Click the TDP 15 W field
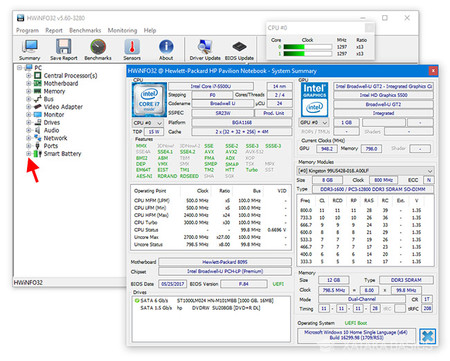Image resolution: width=450 pixels, height=361 pixels. tap(154, 132)
